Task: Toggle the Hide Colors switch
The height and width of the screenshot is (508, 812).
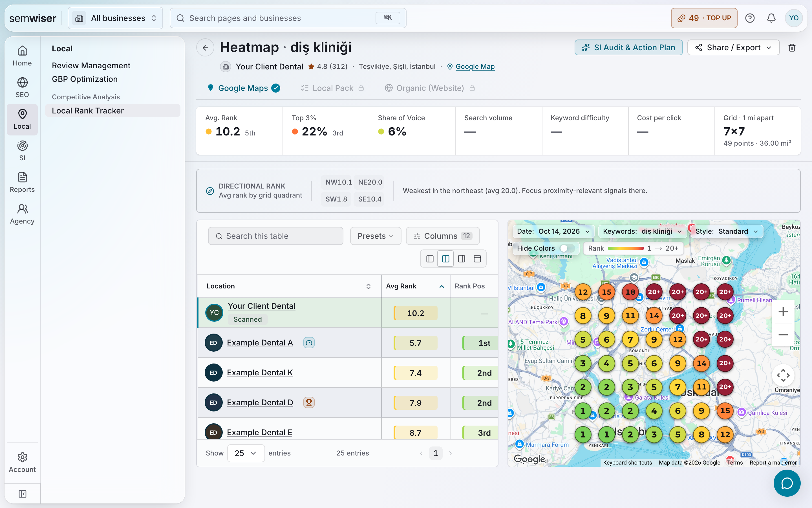Action: point(567,248)
